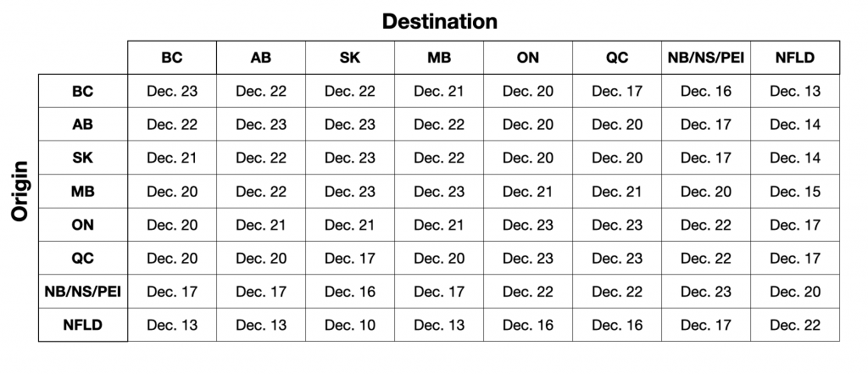Image resolution: width=868 pixels, height=374 pixels.
Task: Click the ON column header
Action: [x=528, y=58]
